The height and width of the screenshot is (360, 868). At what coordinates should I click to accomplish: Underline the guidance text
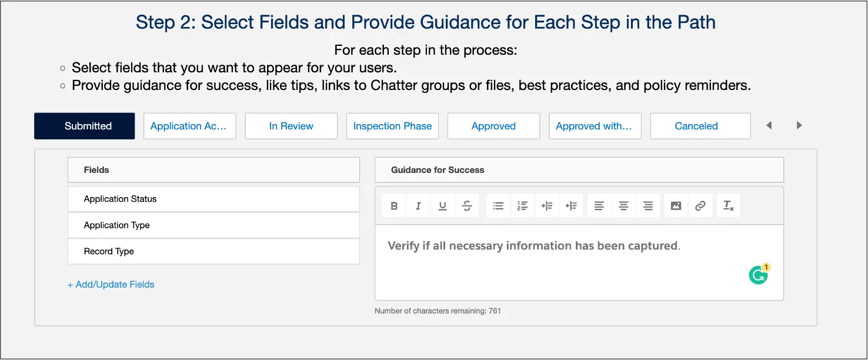(442, 205)
